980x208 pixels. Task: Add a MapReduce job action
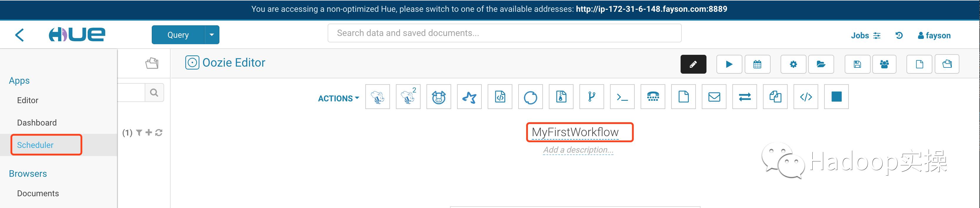tap(561, 97)
